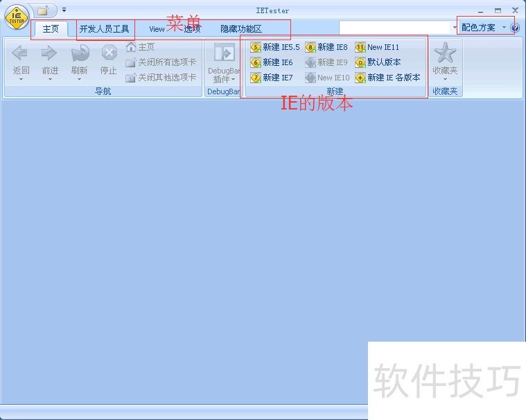Expand the dropdown under 刷新

pyautogui.click(x=79, y=80)
